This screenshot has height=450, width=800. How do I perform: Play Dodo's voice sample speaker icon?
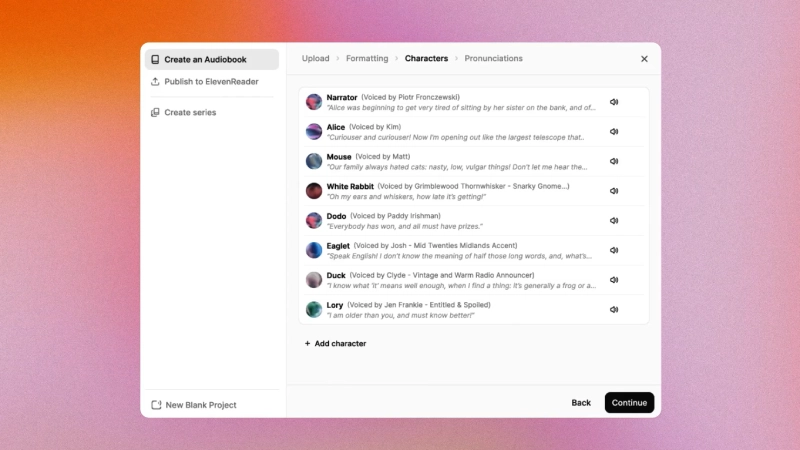click(614, 220)
